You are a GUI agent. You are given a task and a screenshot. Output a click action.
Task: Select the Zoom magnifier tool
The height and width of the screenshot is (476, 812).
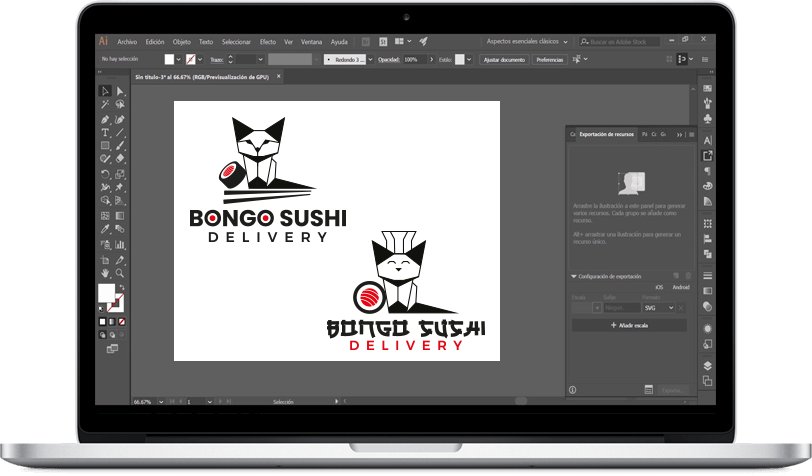119,272
